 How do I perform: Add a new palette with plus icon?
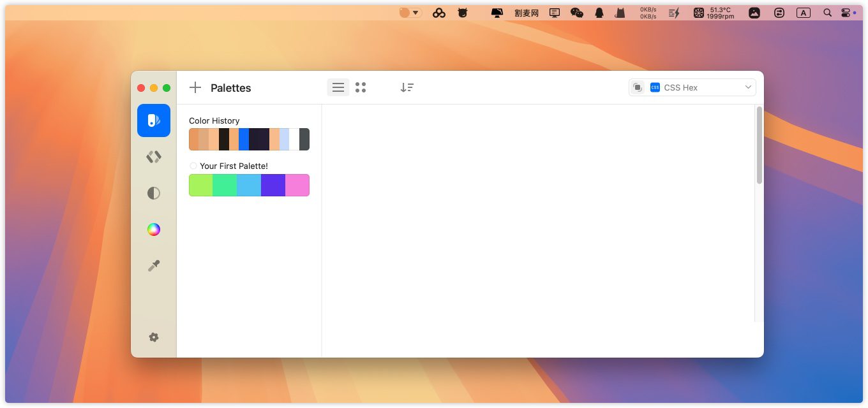(195, 88)
